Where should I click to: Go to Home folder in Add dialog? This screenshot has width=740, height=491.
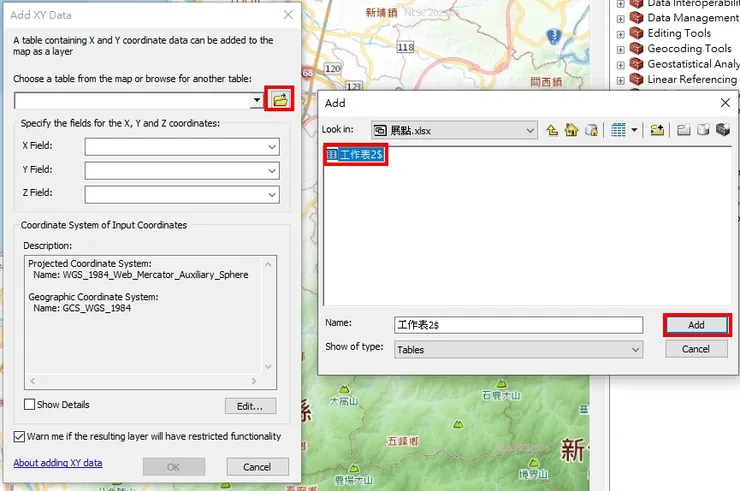click(571, 129)
